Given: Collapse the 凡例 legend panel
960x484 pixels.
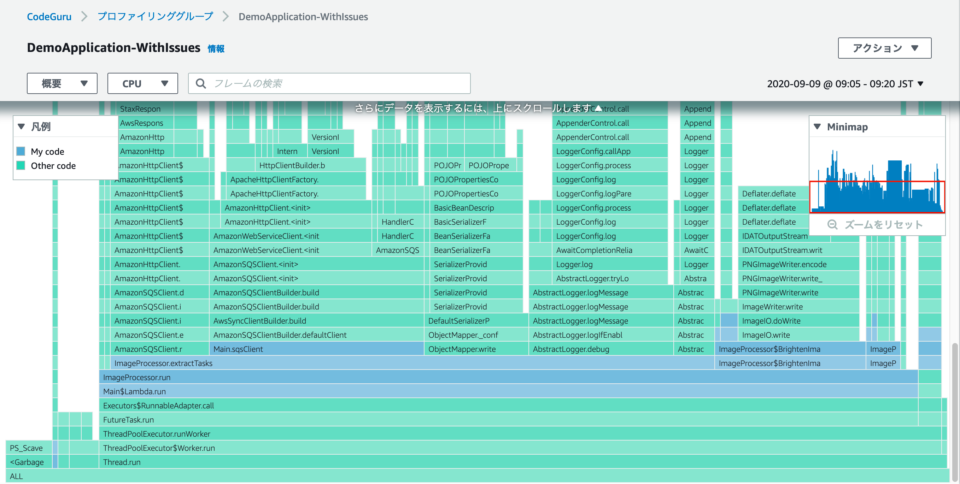Looking at the screenshot, I should [21, 127].
